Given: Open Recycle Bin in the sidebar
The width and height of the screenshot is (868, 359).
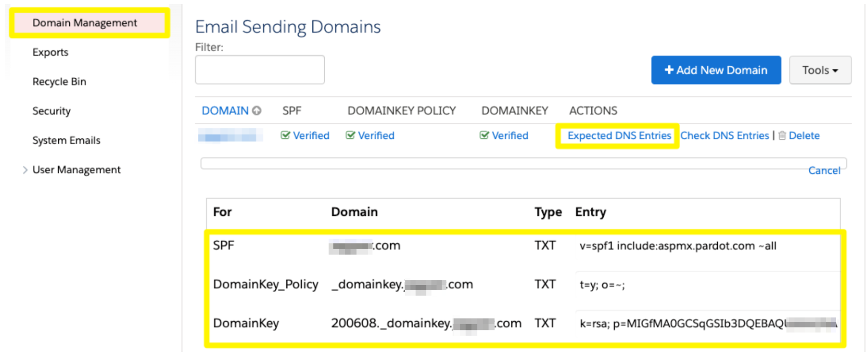Looking at the screenshot, I should coord(60,82).
